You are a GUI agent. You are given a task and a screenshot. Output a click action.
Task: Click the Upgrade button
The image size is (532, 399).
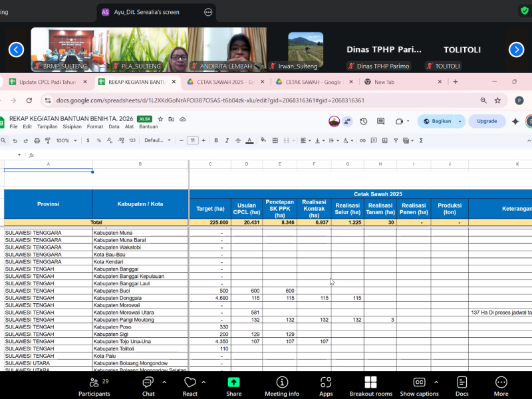click(487, 121)
